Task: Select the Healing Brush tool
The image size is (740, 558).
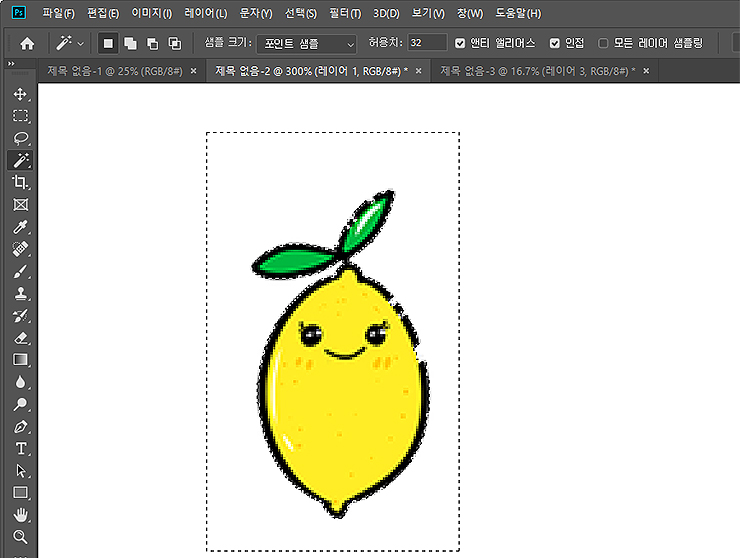Action: [20, 249]
